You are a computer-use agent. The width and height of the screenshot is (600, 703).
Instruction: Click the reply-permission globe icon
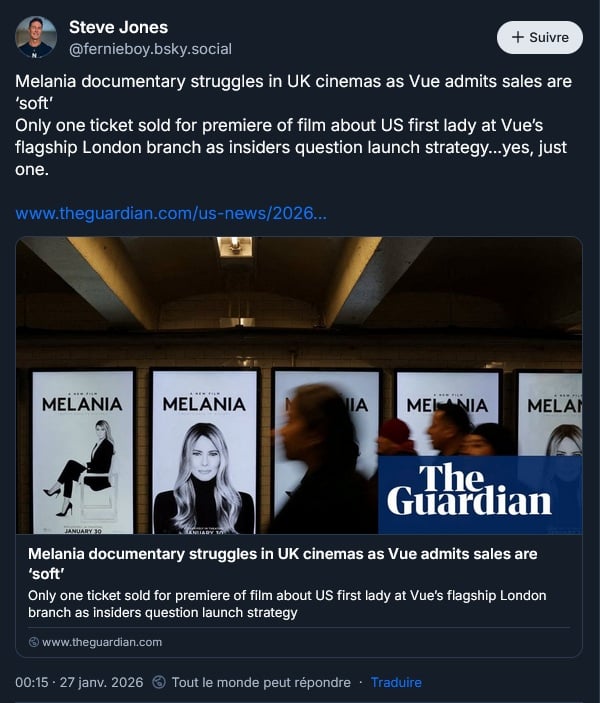click(x=159, y=682)
